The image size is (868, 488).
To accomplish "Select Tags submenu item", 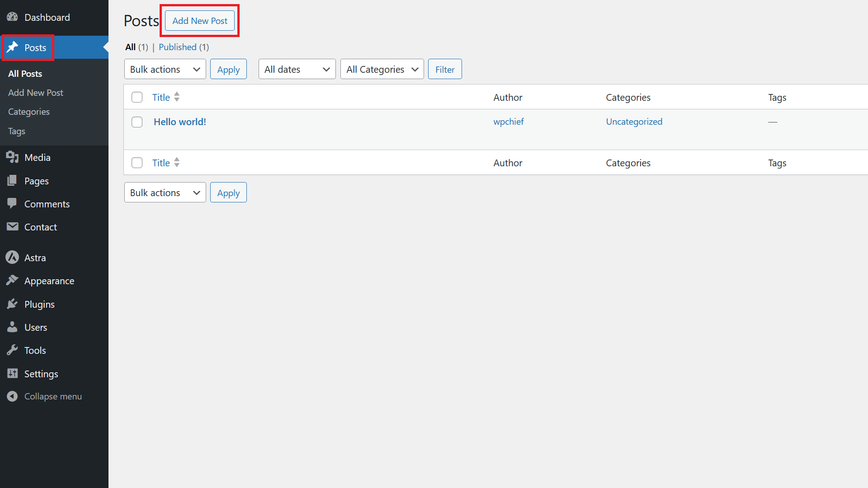I will point(17,131).
